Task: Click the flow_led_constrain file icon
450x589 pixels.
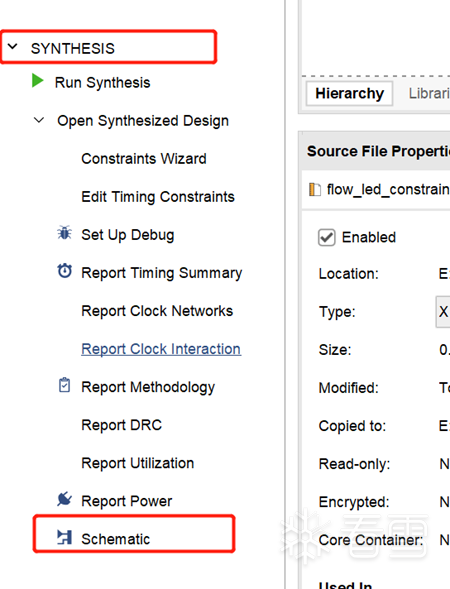Action: click(x=315, y=189)
